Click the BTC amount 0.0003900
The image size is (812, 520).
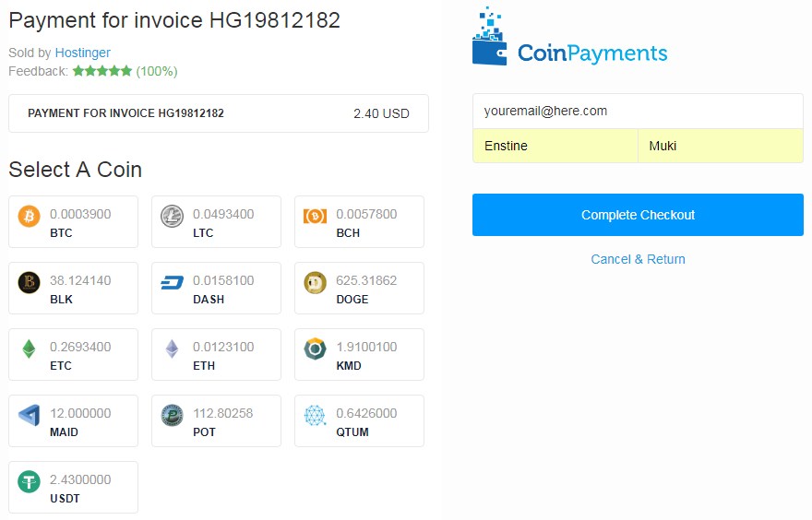[x=80, y=214]
